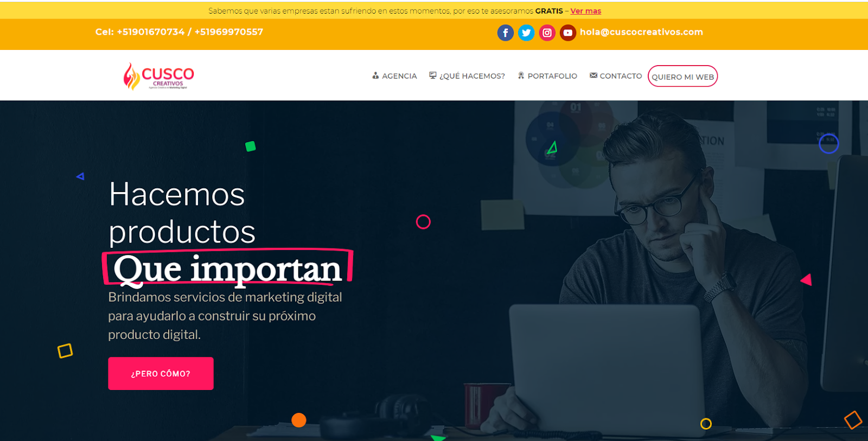Viewport: 868px width, 441px height.
Task: Go to the PORTAFOLIO section
Action: [552, 76]
